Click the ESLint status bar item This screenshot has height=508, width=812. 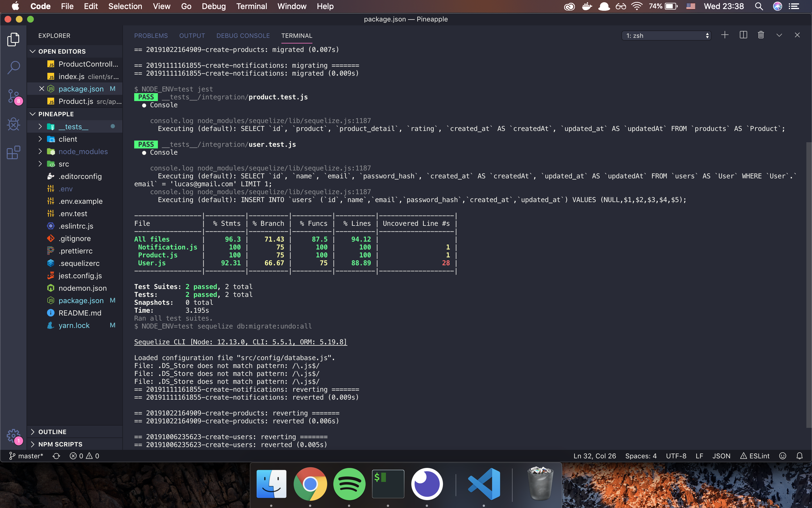755,456
